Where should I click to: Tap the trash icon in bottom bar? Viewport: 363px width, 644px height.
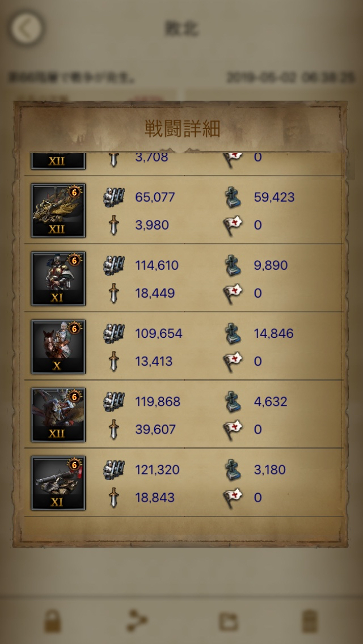tap(310, 621)
